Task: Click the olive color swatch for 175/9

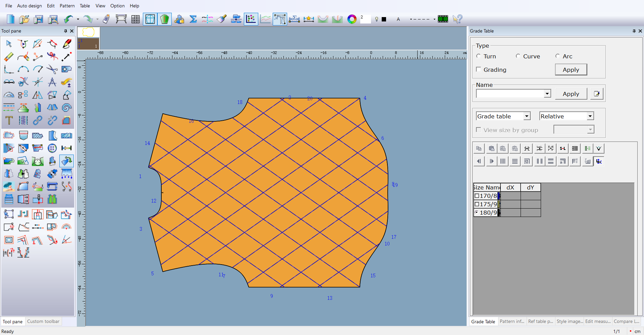Action: click(x=499, y=204)
